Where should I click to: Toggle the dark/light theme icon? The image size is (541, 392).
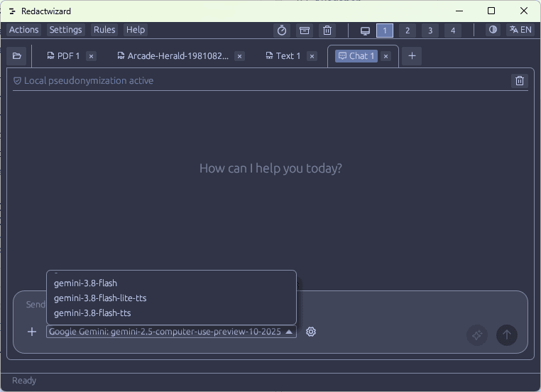tap(493, 30)
